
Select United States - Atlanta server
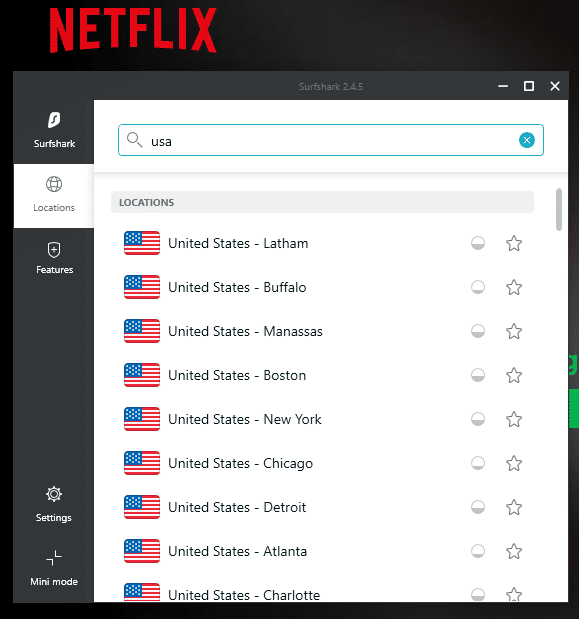(322, 551)
